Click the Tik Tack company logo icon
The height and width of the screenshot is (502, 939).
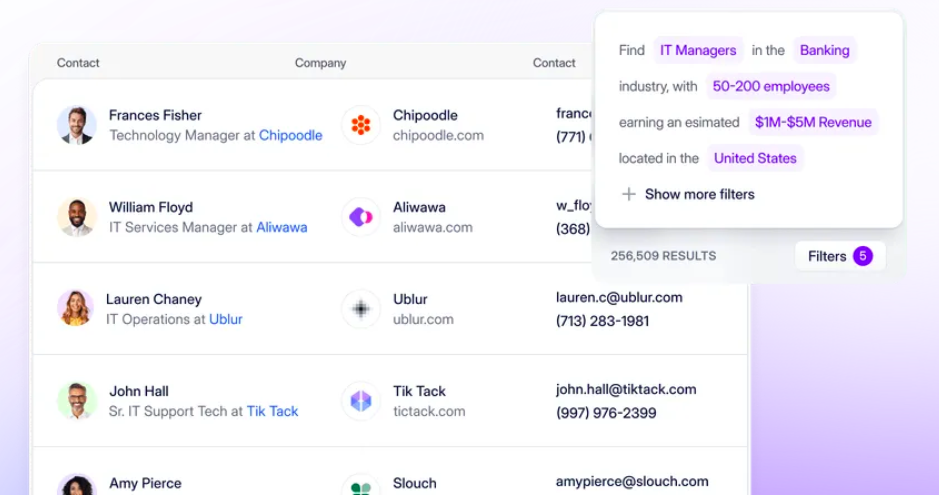[x=361, y=401]
